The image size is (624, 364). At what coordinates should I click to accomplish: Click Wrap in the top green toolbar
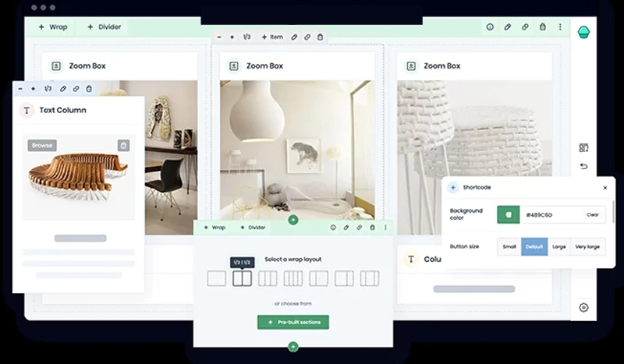coord(53,27)
